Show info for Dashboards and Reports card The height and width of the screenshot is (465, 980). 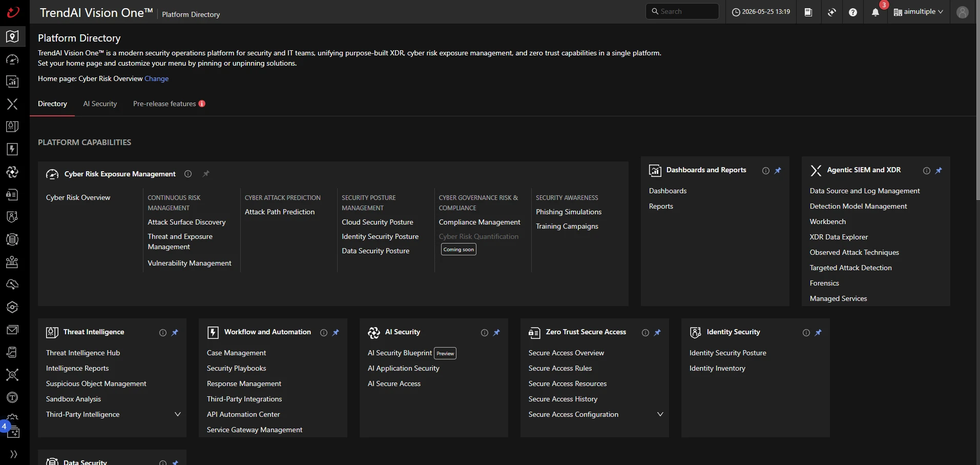[766, 171]
